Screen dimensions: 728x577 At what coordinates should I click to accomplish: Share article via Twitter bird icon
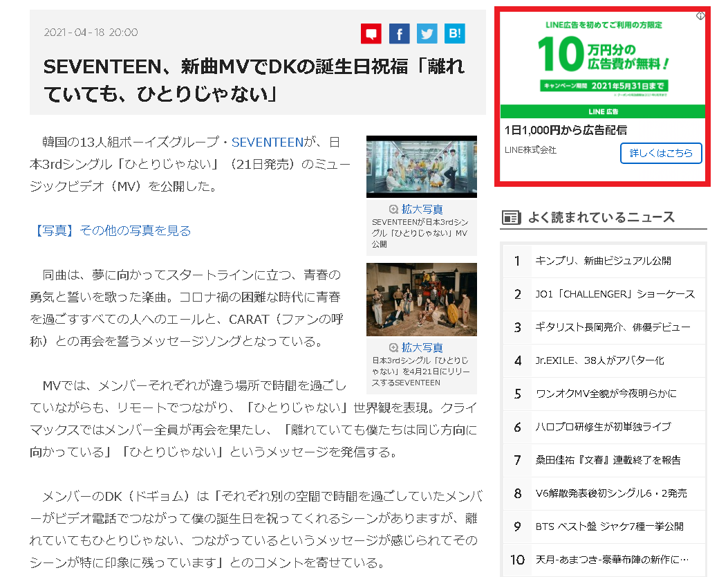point(427,33)
